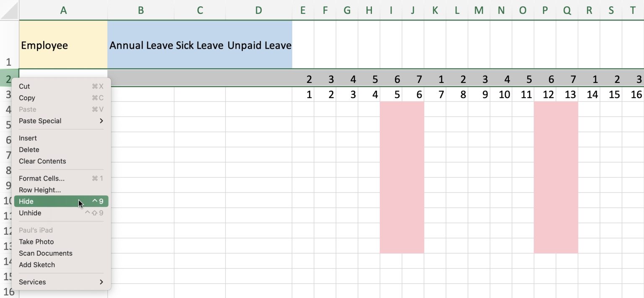Choose Insert from the context menu
644x298 pixels.
28,138
